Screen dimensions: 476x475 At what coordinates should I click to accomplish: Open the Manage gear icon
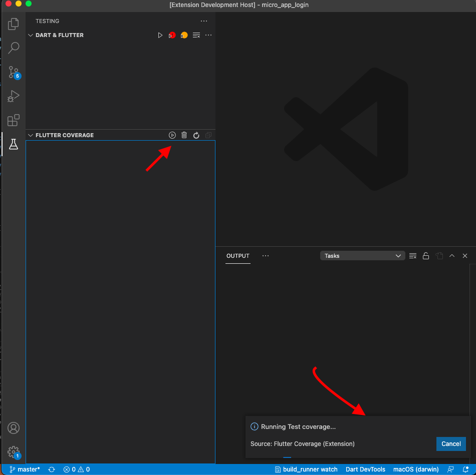[14, 452]
